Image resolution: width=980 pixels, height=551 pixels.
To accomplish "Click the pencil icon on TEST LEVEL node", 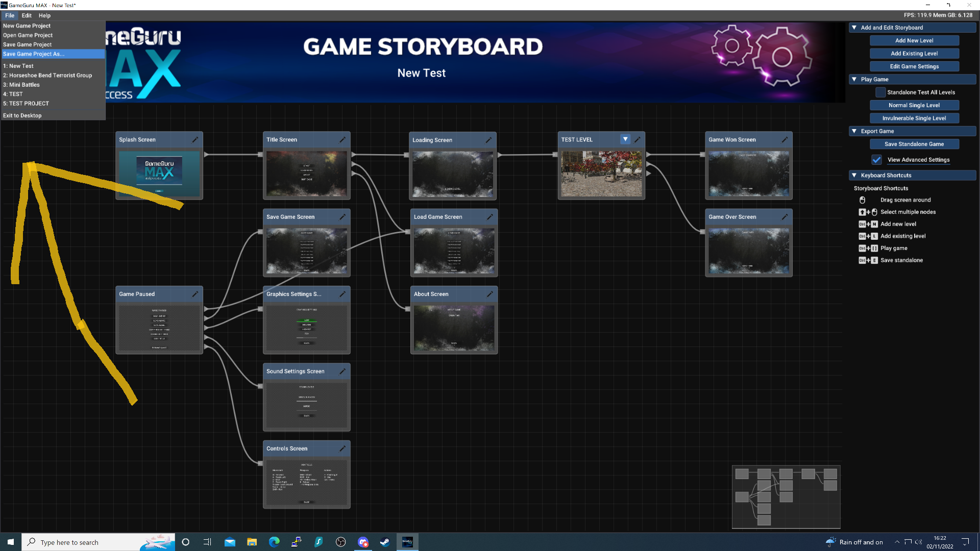I will click(x=638, y=139).
